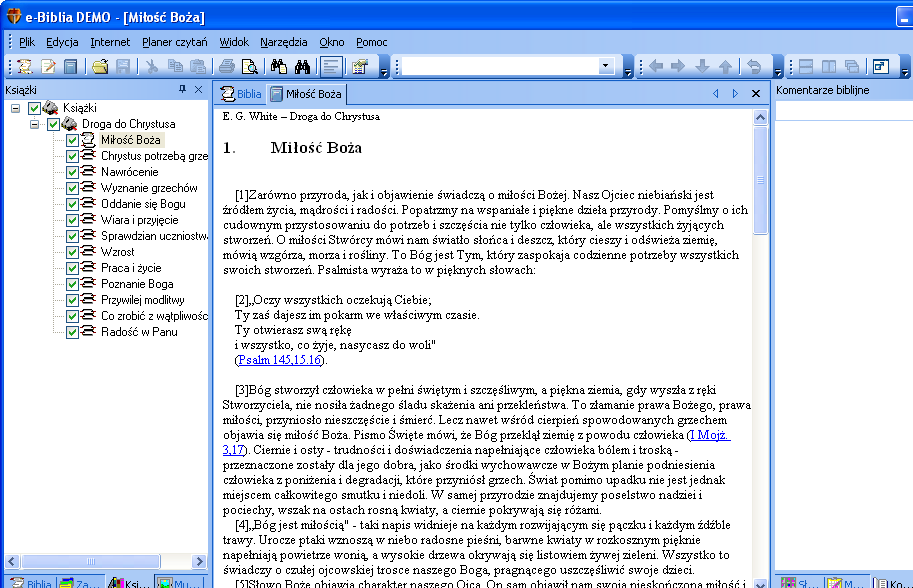This screenshot has width=913, height=588.
Task: Toggle the Poznanie Boga checkbox
Action: 72,284
